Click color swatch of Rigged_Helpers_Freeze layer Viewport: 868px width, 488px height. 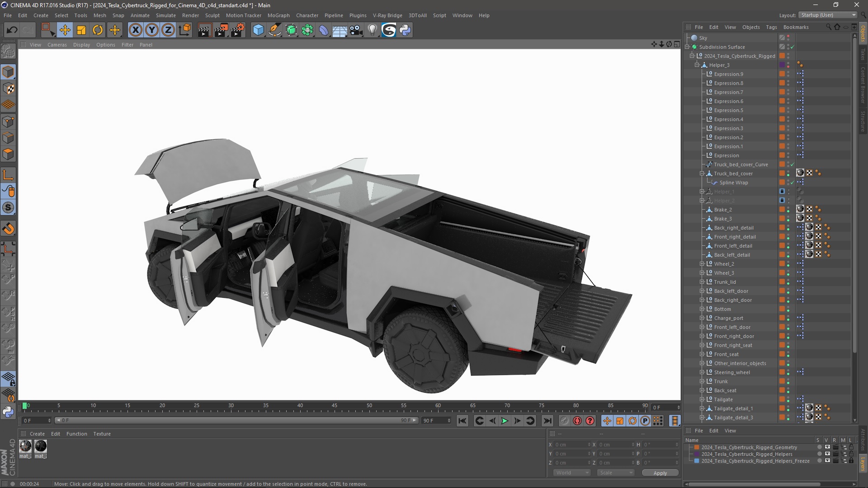coord(697,461)
